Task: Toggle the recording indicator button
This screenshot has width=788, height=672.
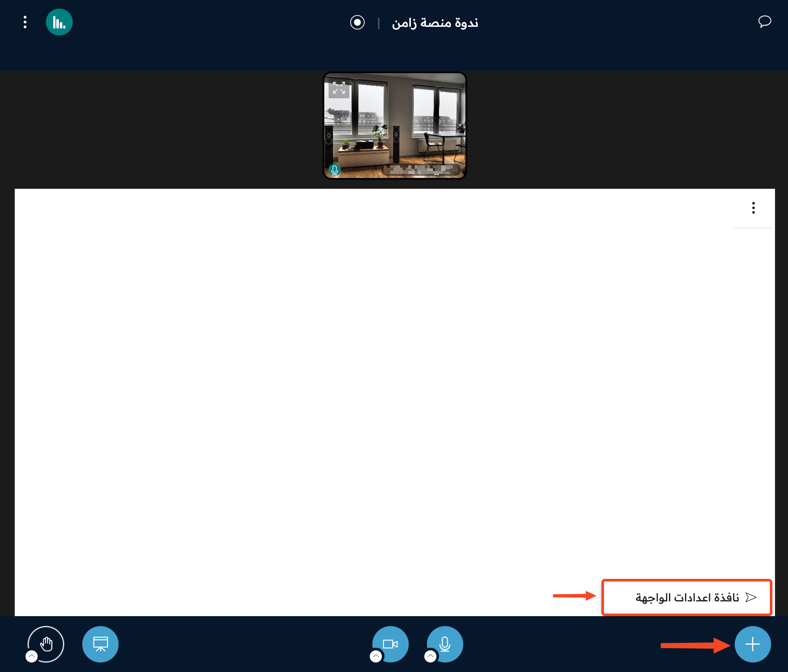Action: point(357,23)
